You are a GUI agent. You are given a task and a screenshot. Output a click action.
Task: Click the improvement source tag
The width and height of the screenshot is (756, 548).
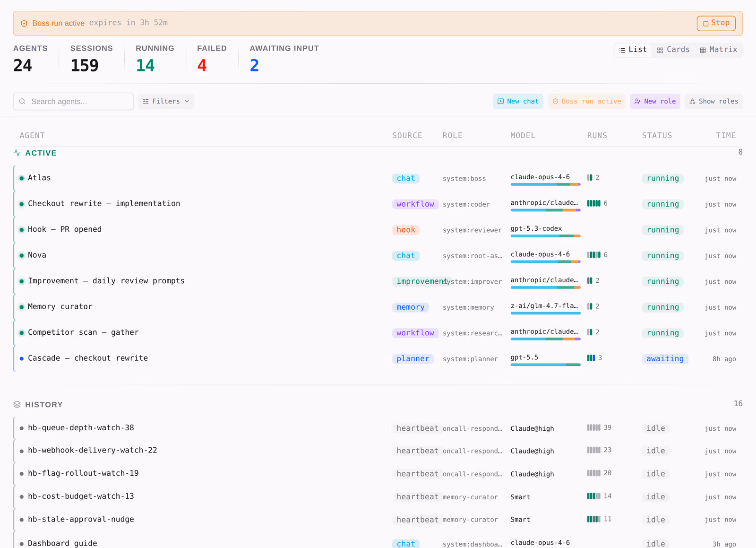coord(421,281)
